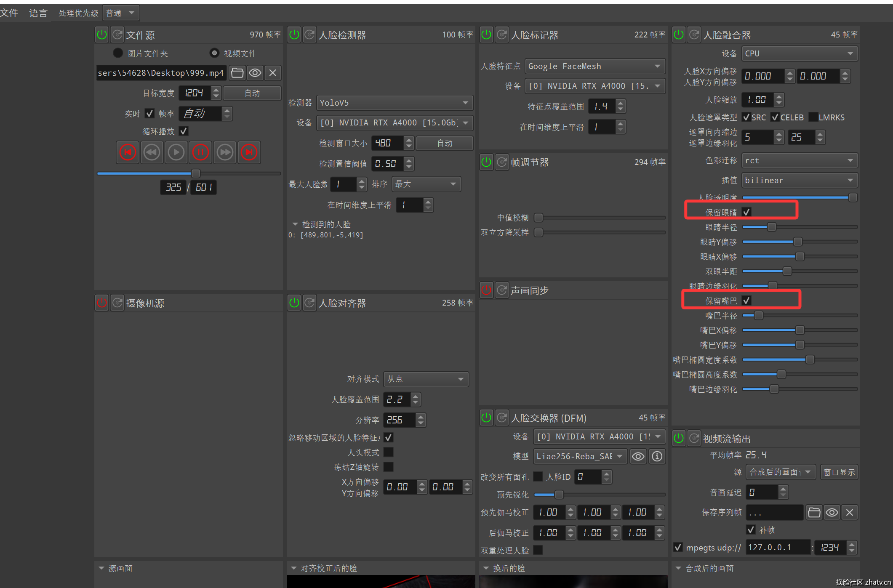Select the 图片文件夹 radio button
The width and height of the screenshot is (893, 588).
118,53
